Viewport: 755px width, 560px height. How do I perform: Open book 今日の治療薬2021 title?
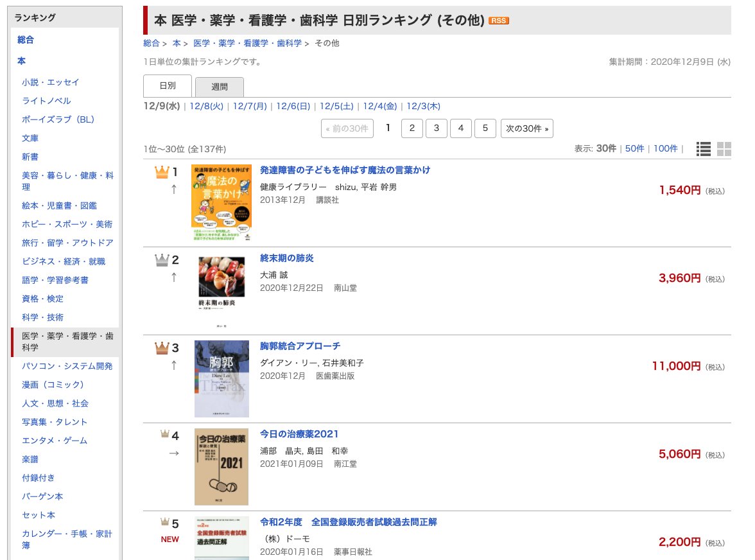[x=299, y=434]
